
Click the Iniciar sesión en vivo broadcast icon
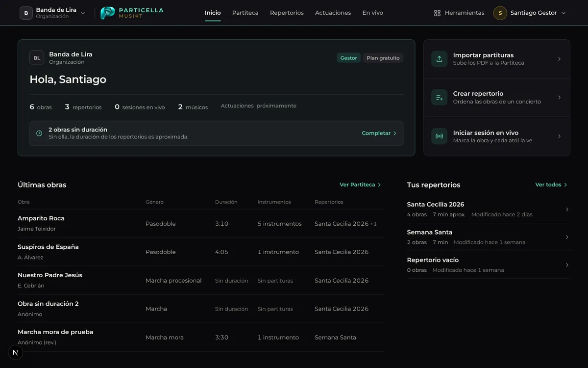[x=439, y=136]
